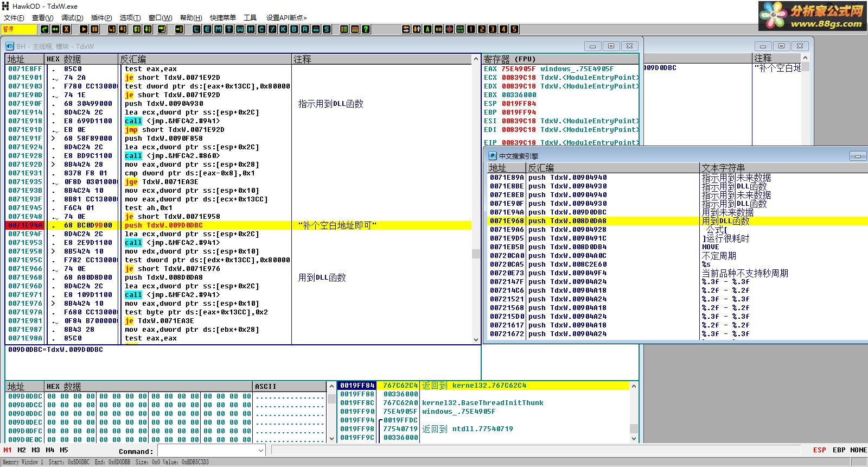Select search result row 0071E968 用到DLL函数
This screenshot has width=868, height=467.
[678, 220]
